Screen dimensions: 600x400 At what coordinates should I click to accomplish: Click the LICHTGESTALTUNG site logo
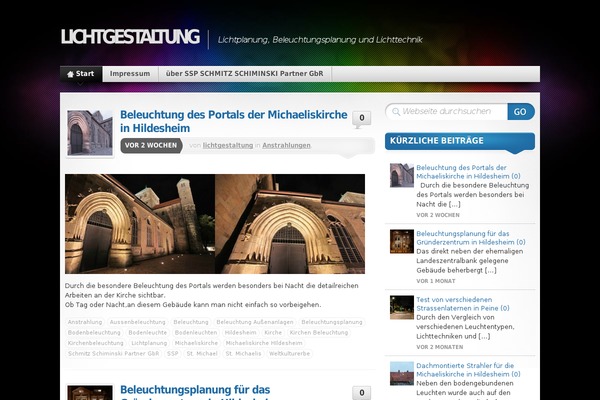[130, 38]
